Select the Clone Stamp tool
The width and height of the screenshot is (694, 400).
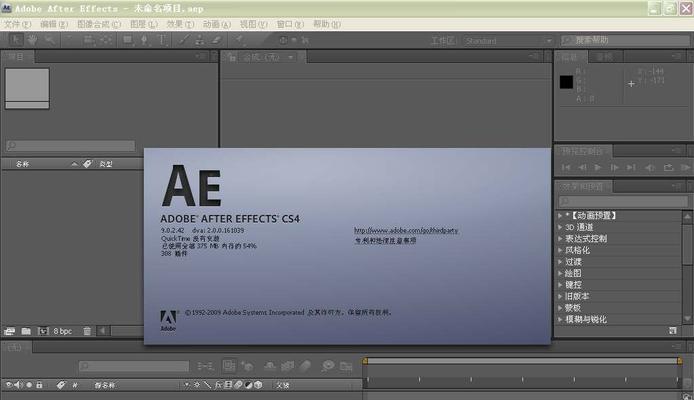point(200,40)
